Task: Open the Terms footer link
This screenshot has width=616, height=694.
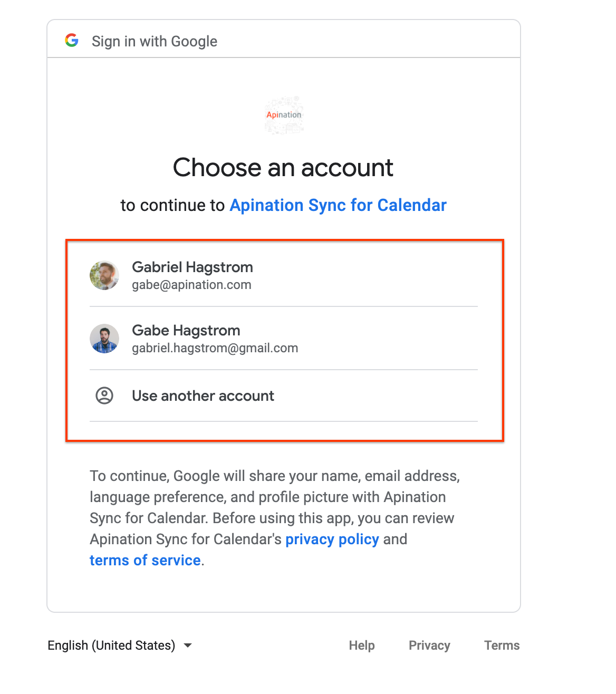Action: pyautogui.click(x=502, y=645)
